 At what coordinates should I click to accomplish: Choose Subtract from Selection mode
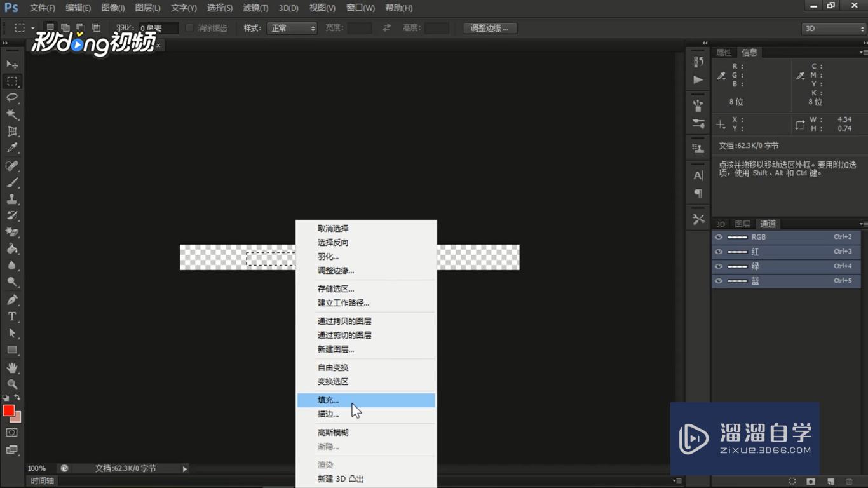[x=81, y=28]
